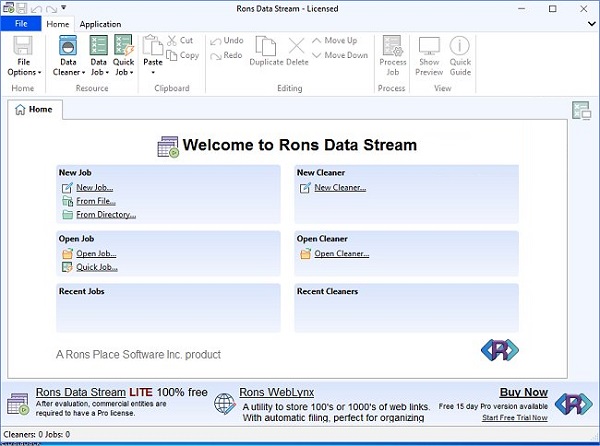Screen dimensions: 600x446
Task: Click the R logo in the bottom banner
Action: 574,404
